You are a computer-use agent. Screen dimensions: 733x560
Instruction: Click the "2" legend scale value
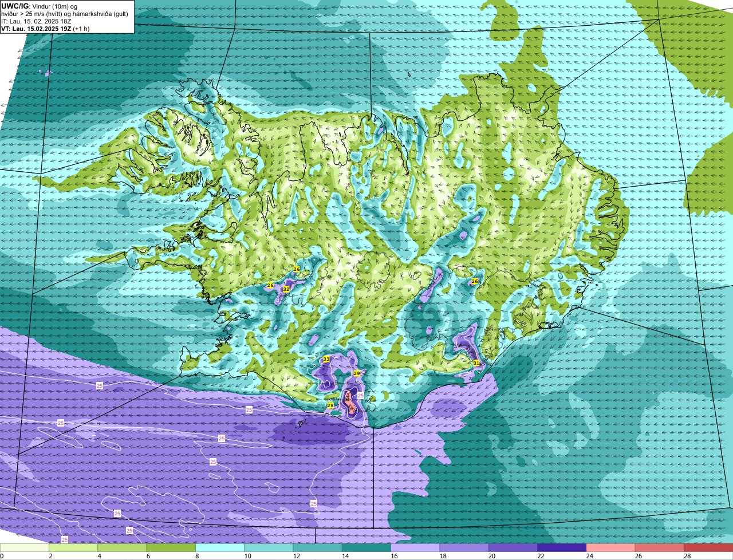pos(50,556)
